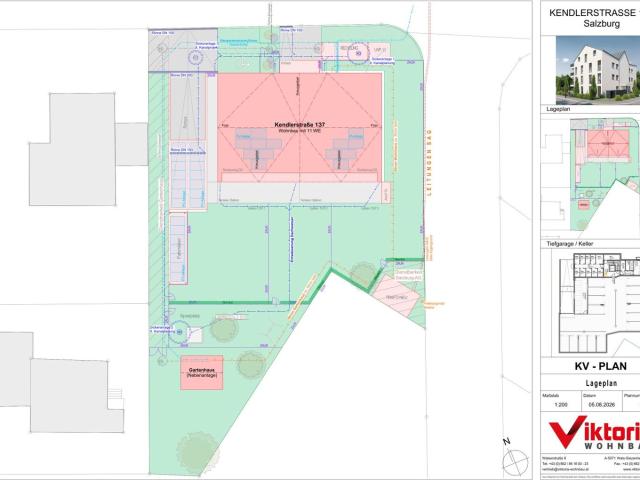The width and height of the screenshot is (640, 480).
Task: Click the 'Fahrräder' bicycle storage label
Action: tap(179, 247)
